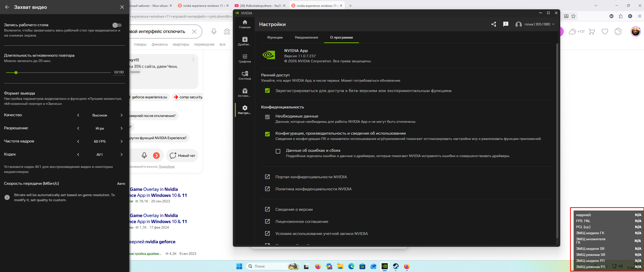644x272 pixels.
Task: Toggle the Запись рабочего стола switch
Action: tap(117, 25)
